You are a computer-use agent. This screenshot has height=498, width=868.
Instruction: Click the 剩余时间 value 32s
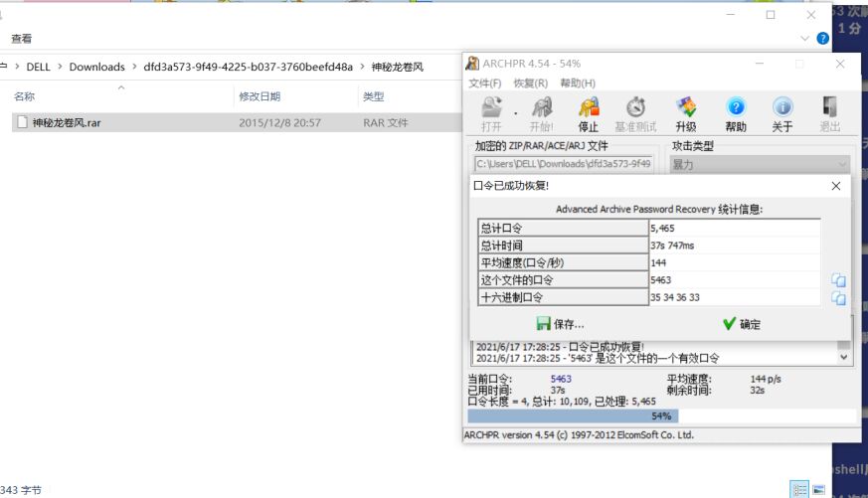758,390
